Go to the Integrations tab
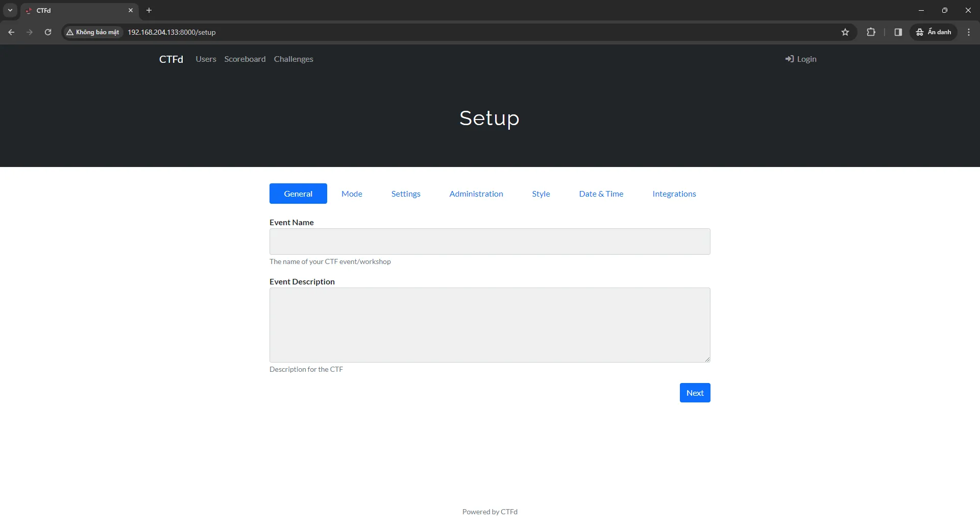The width and height of the screenshot is (980, 526). pyautogui.click(x=674, y=194)
